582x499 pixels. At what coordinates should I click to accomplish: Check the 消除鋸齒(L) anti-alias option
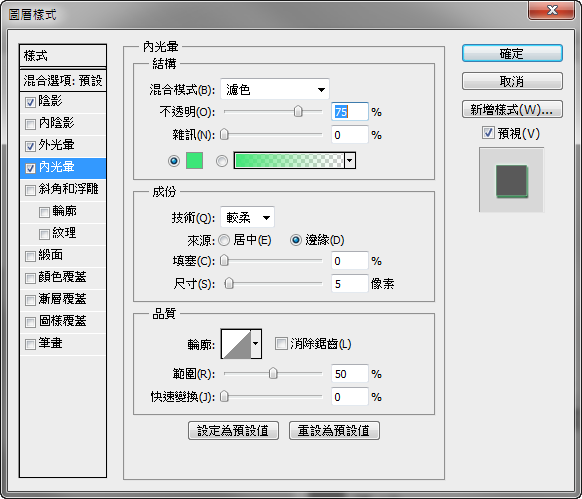point(281,343)
